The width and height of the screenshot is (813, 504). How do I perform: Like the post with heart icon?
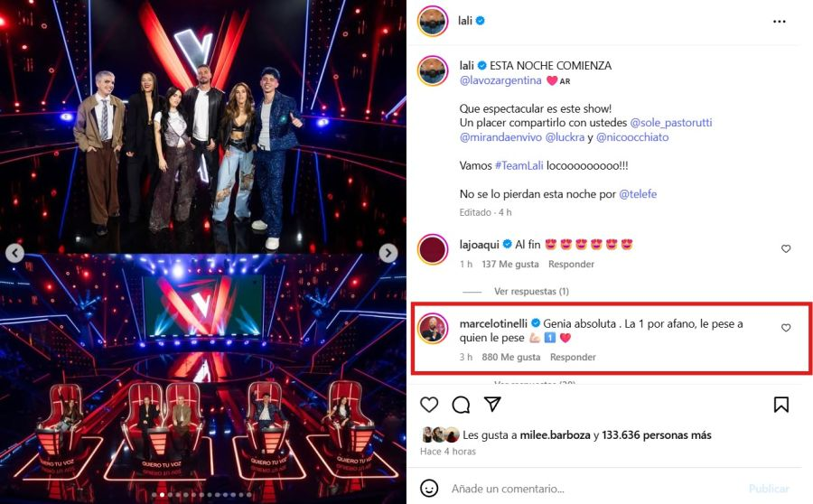click(430, 405)
